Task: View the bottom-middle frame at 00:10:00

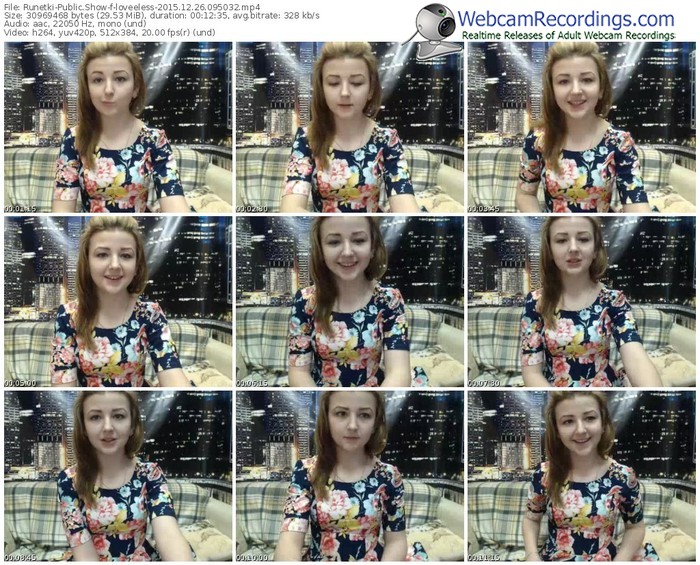Action: pyautogui.click(x=349, y=475)
